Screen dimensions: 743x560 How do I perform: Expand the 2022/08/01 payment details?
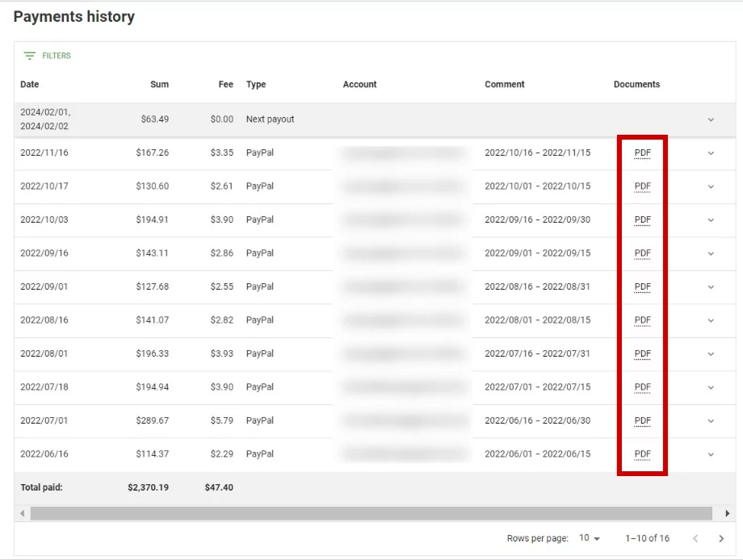(x=712, y=353)
